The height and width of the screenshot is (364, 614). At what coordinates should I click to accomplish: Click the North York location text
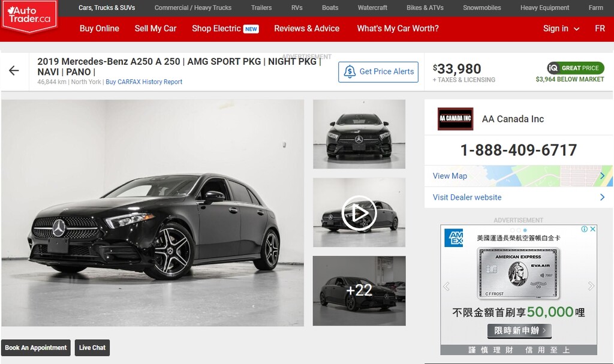(x=86, y=82)
